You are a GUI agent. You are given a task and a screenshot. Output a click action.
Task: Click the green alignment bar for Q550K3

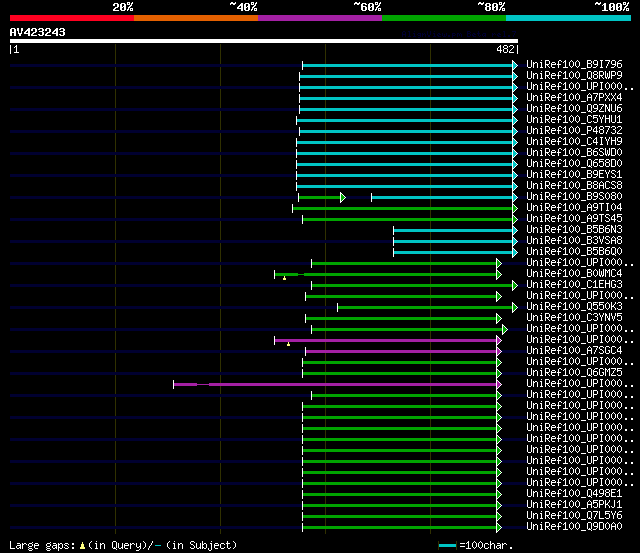(425, 308)
